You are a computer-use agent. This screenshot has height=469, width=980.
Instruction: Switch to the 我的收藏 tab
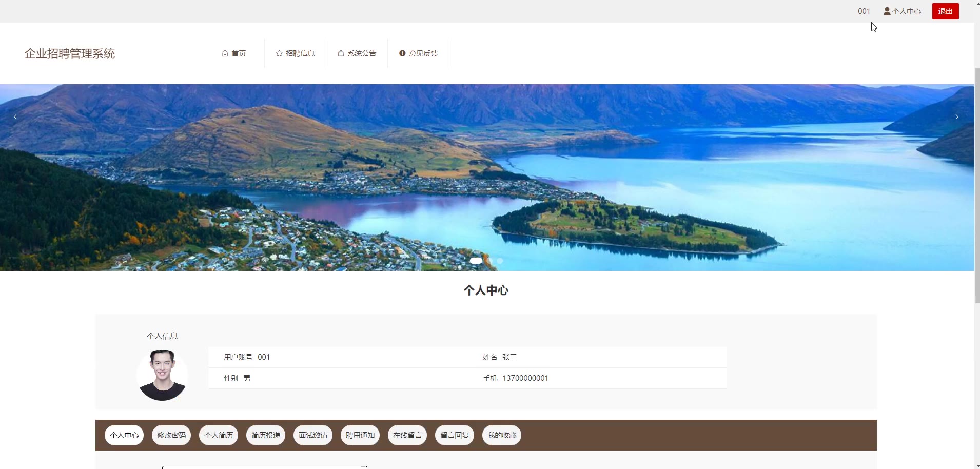coord(502,435)
